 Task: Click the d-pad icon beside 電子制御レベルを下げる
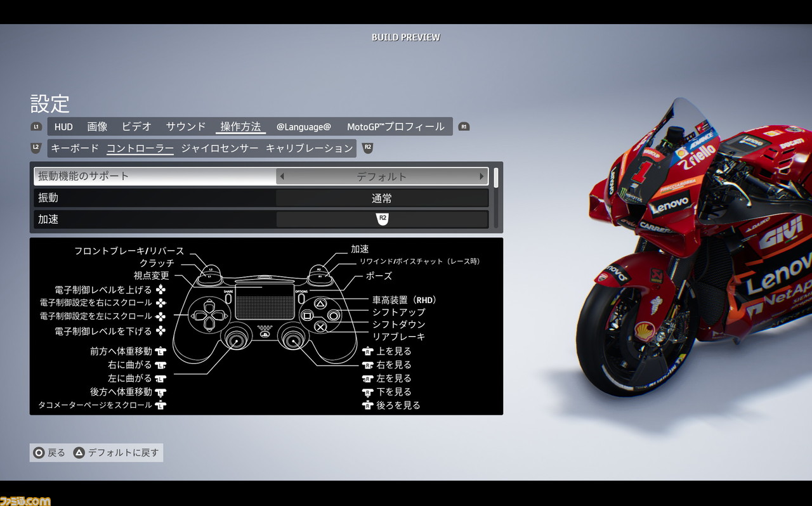point(161,331)
